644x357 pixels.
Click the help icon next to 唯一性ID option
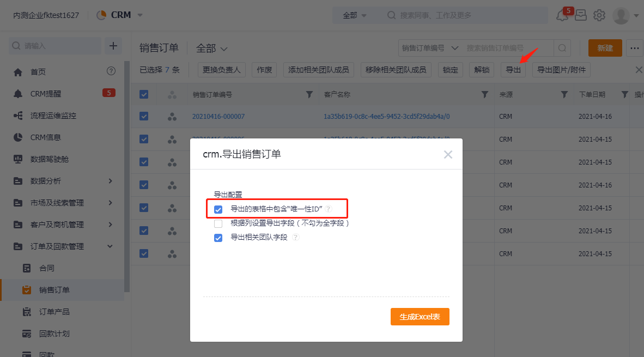tap(328, 209)
